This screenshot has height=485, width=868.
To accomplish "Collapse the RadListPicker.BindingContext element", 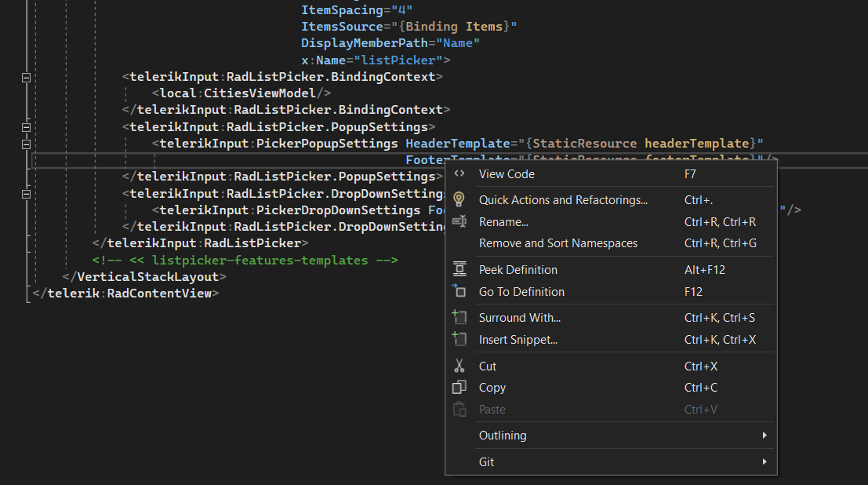I will click(x=26, y=78).
